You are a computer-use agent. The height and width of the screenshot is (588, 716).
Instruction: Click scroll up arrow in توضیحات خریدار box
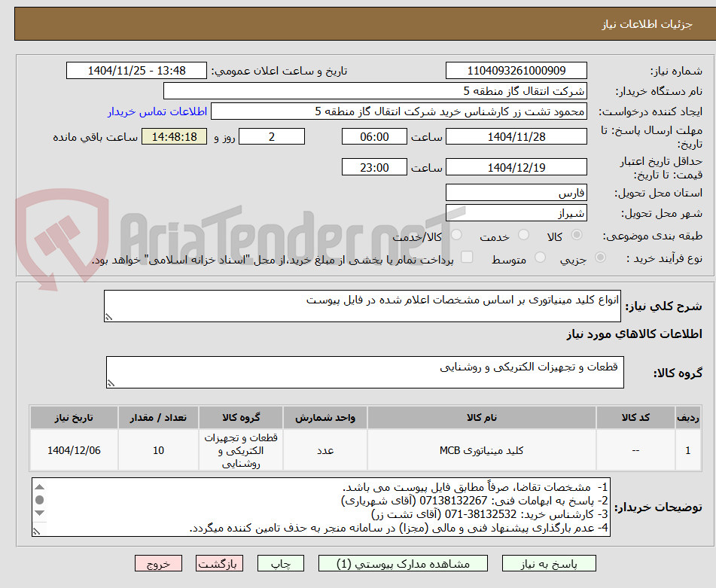tap(40, 486)
